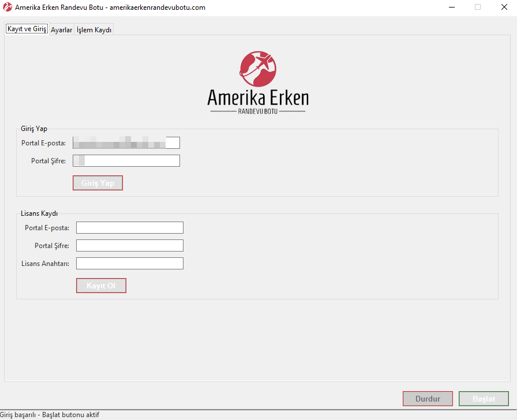Start the bot with Başlat button

pyautogui.click(x=484, y=399)
